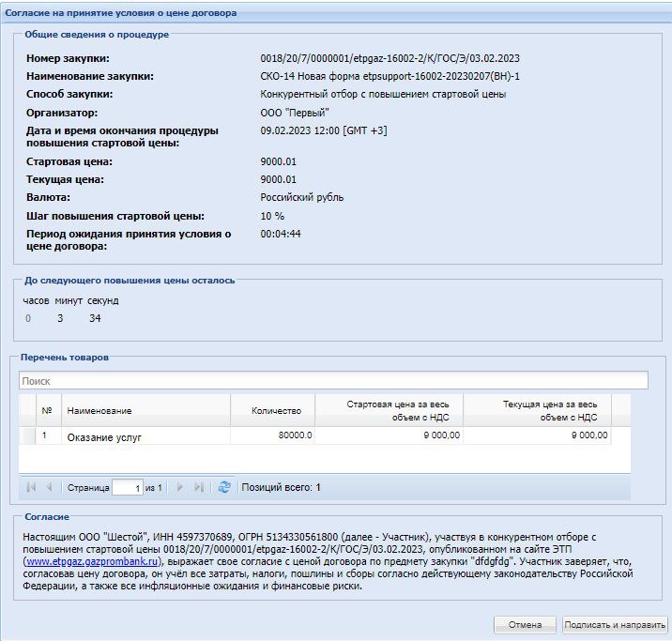Click Подписать и направить button
Viewport: 672px width, 641px height.
tap(615, 625)
